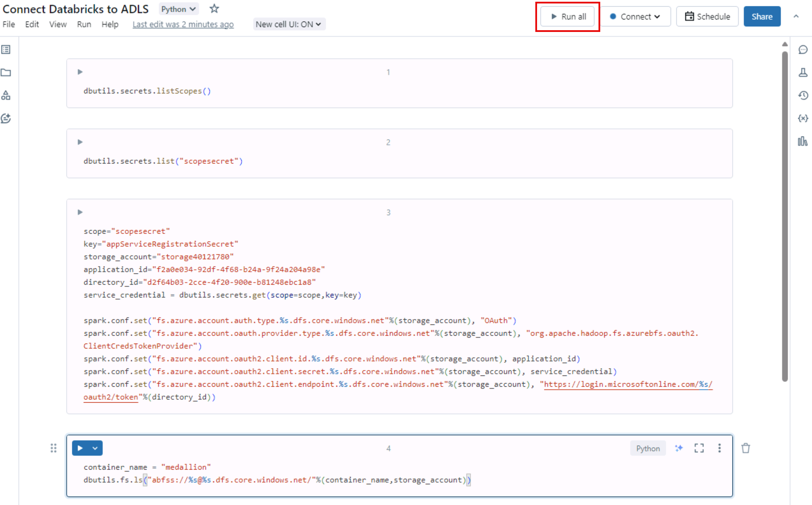This screenshot has width=812, height=505.
Task: Open run options arrow in cell 4
Action: point(95,448)
